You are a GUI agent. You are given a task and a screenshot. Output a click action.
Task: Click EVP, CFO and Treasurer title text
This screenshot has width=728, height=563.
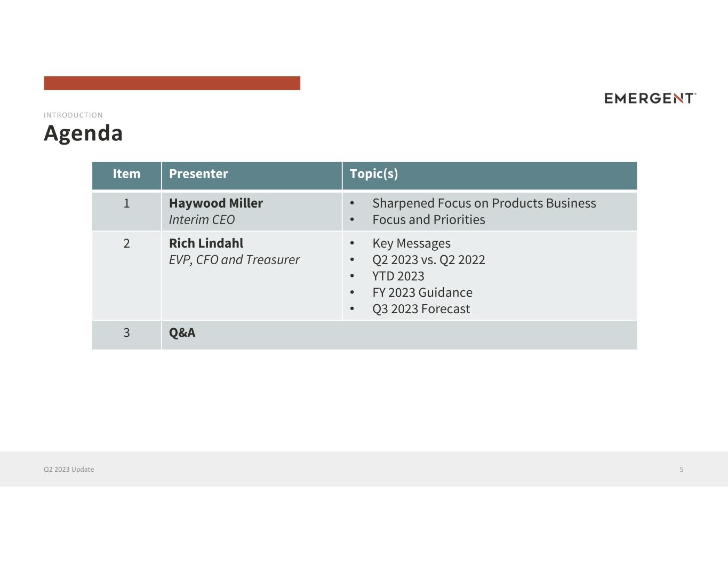pos(234,260)
